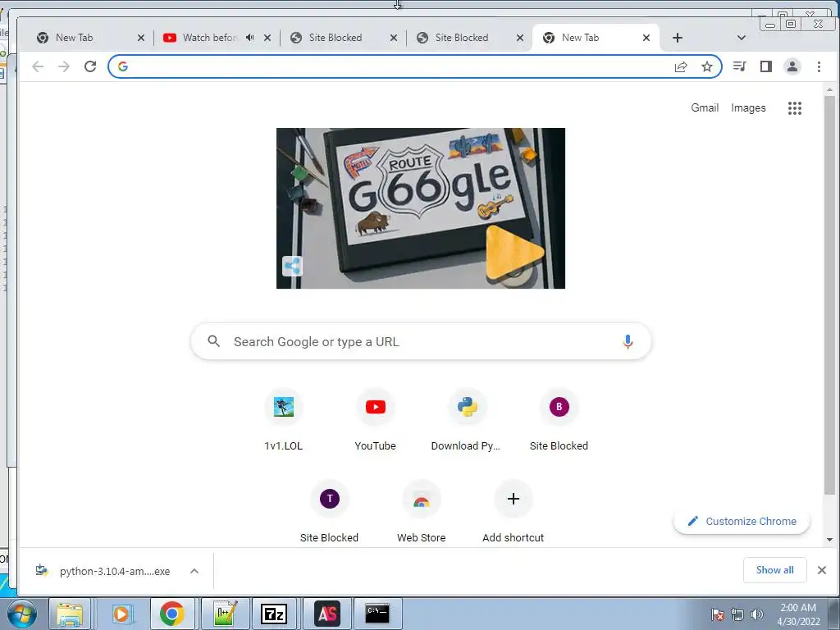Open the Images link

click(748, 107)
